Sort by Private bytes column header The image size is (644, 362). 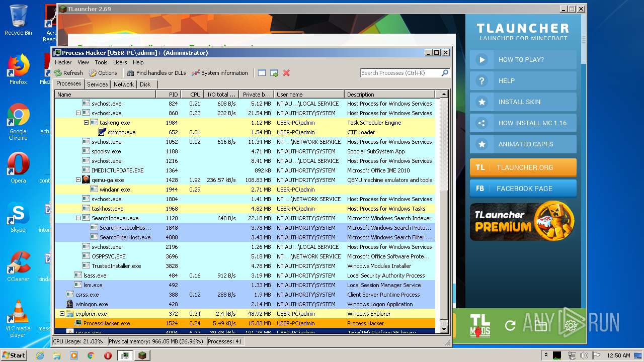256,95
